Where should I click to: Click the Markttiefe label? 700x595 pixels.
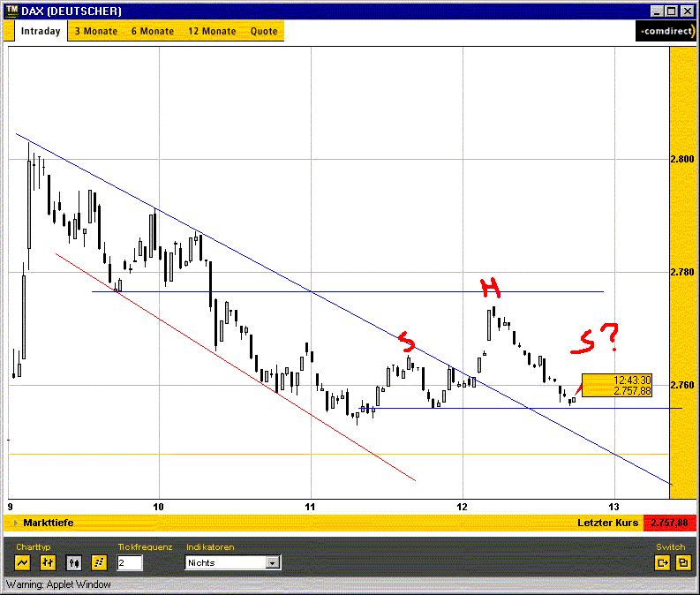coord(49,523)
